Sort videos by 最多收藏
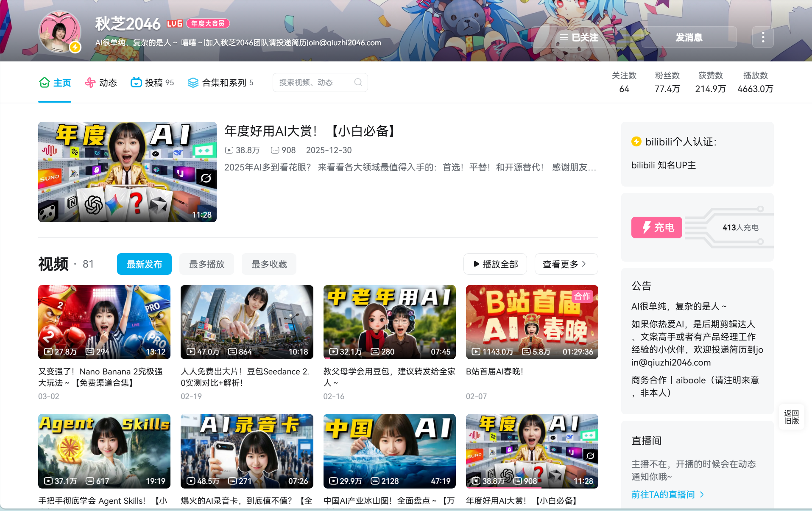812x511 pixels. point(269,264)
